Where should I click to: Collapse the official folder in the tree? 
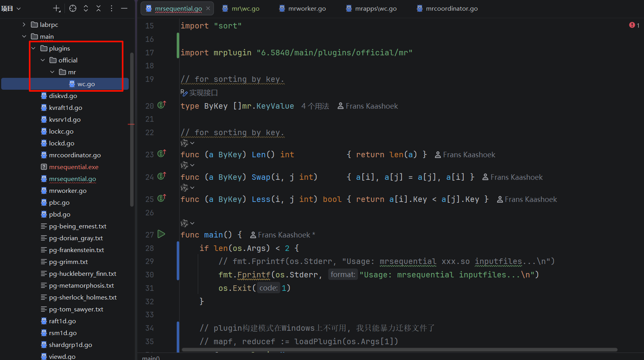point(43,60)
